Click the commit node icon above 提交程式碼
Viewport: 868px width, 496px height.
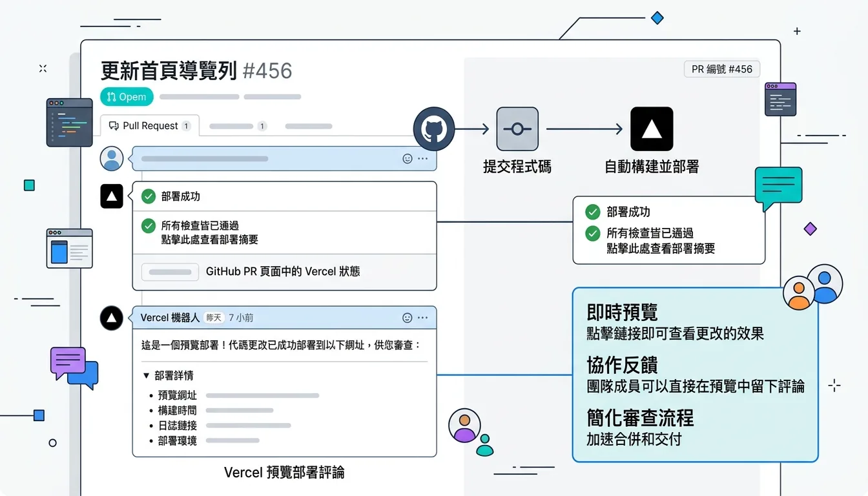pos(517,129)
